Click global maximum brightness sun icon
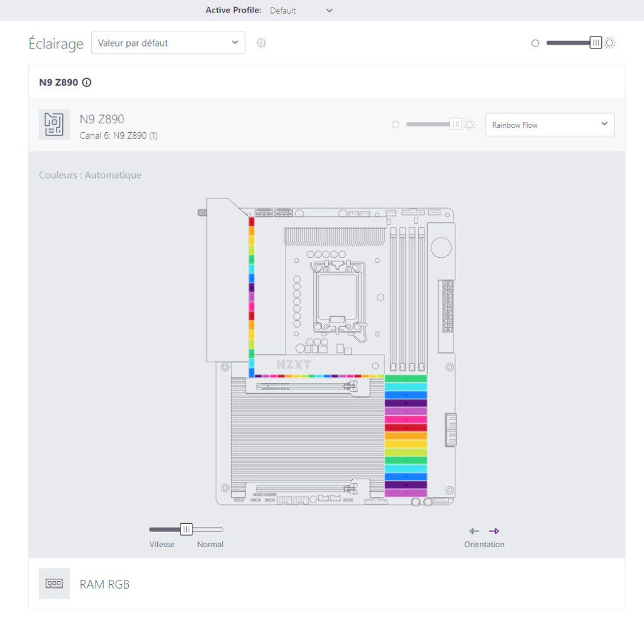 pos(610,43)
